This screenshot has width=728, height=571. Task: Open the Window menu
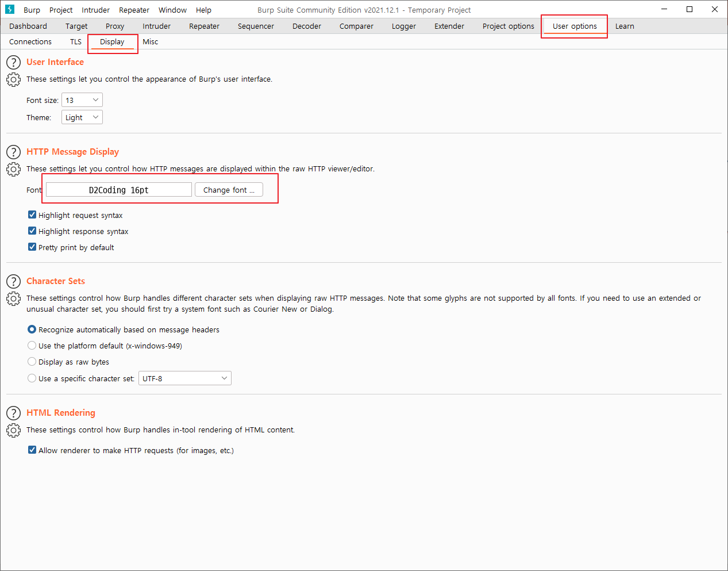tap(172, 10)
